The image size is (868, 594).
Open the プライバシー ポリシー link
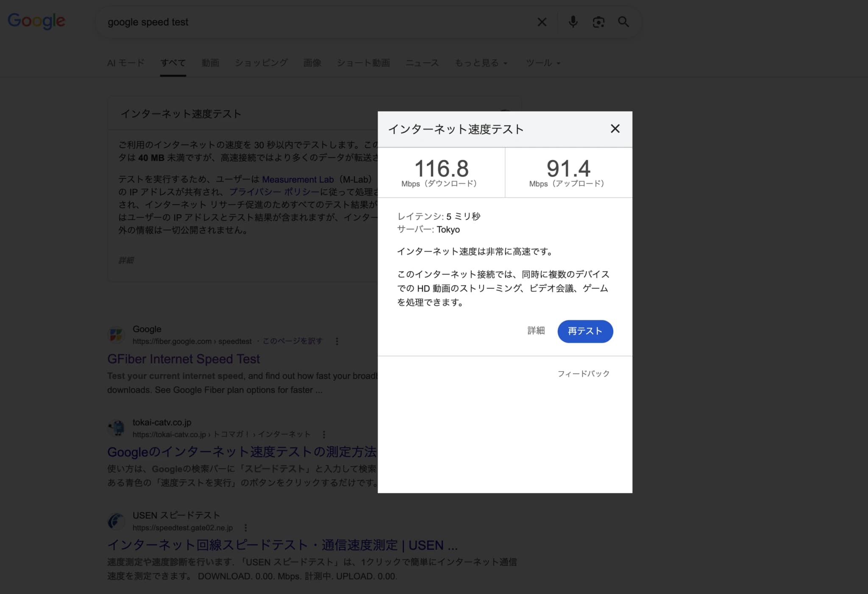point(274,192)
